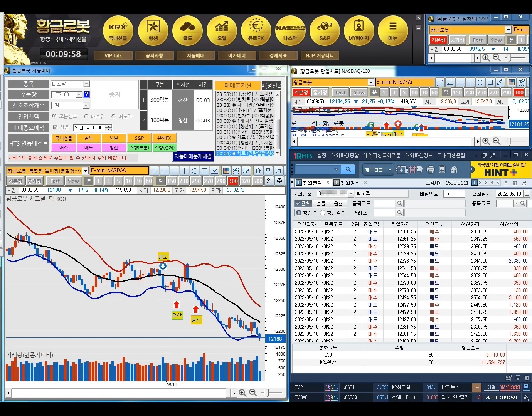The image size is (532, 416).
Task: Open the 황금로봇_통합형-돌파형 strategy dropdown
Action: pos(85,171)
